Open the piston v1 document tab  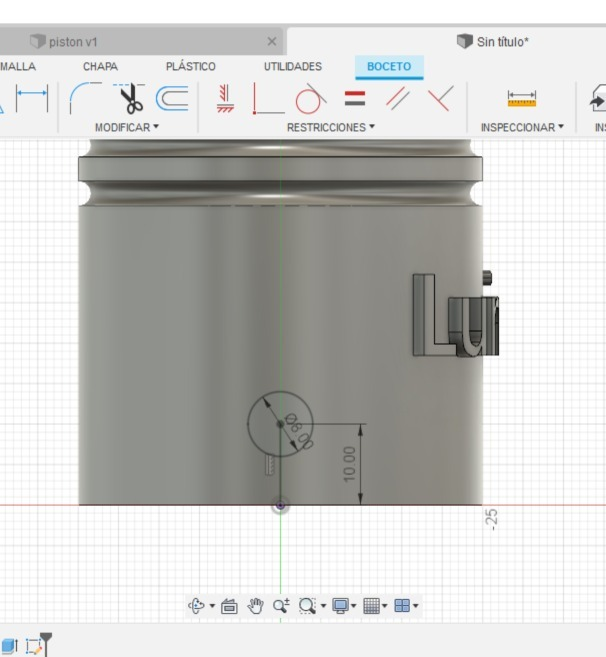[x=142, y=41]
